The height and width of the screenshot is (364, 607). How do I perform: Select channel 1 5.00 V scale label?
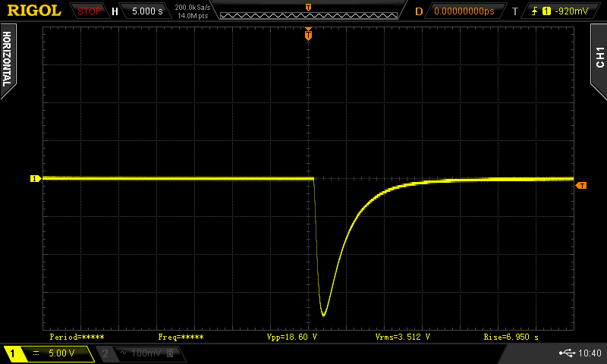click(61, 353)
